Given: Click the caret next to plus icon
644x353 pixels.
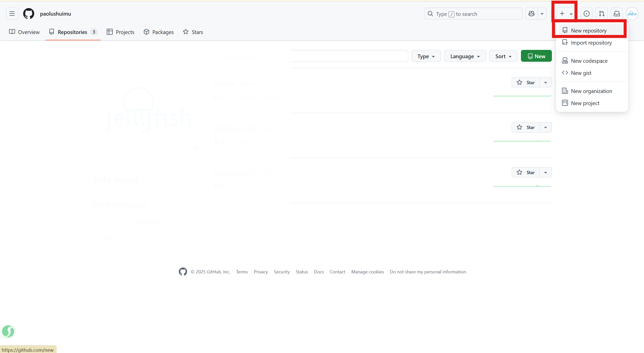Looking at the screenshot, I should click(571, 14).
